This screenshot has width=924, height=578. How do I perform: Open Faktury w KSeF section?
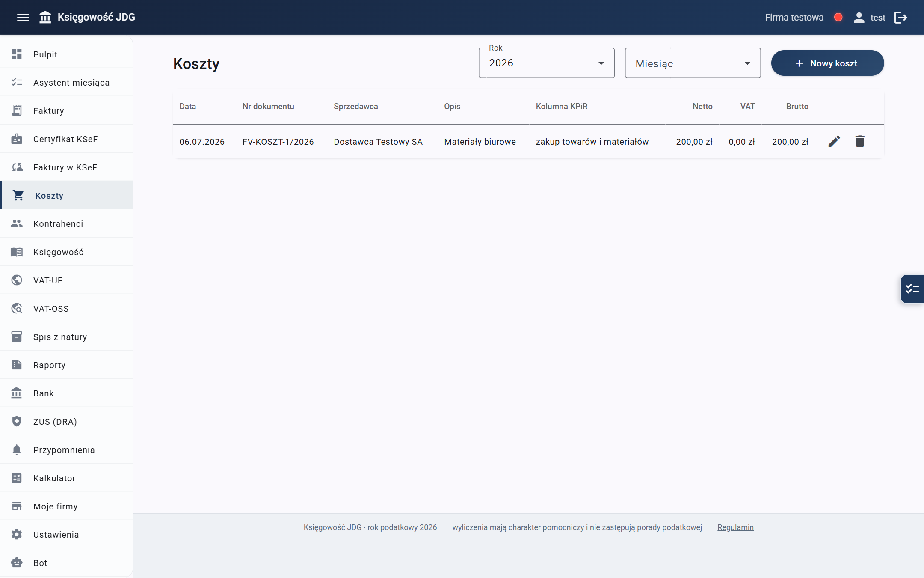coord(66,167)
